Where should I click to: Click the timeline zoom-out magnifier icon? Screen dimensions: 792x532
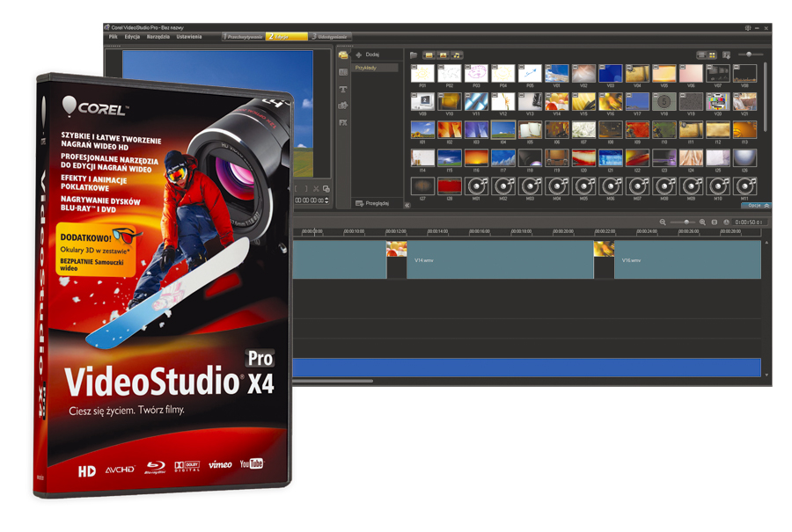click(x=663, y=222)
